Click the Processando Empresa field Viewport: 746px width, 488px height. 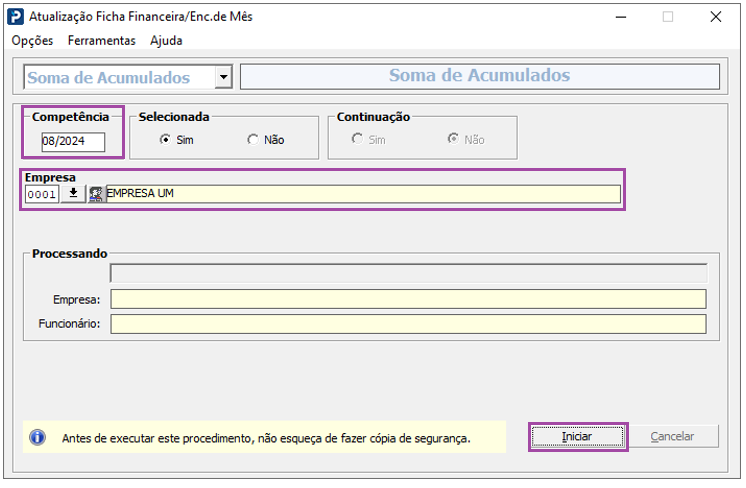point(408,299)
